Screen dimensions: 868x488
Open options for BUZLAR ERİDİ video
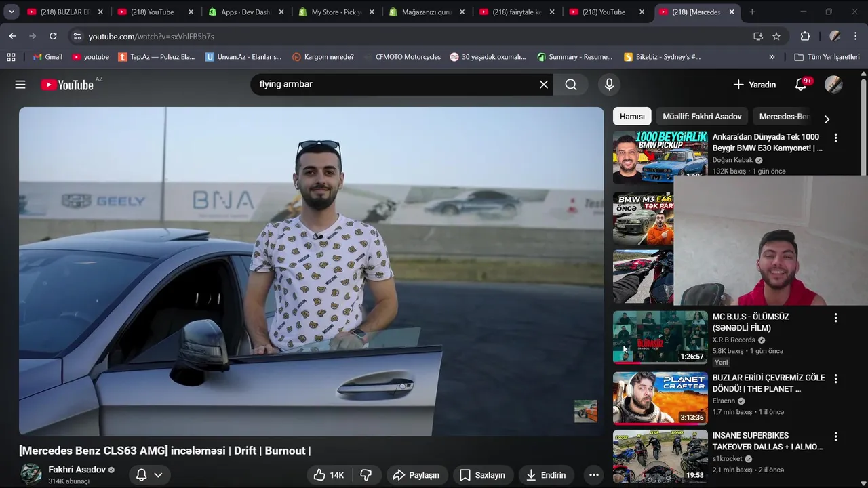835,379
